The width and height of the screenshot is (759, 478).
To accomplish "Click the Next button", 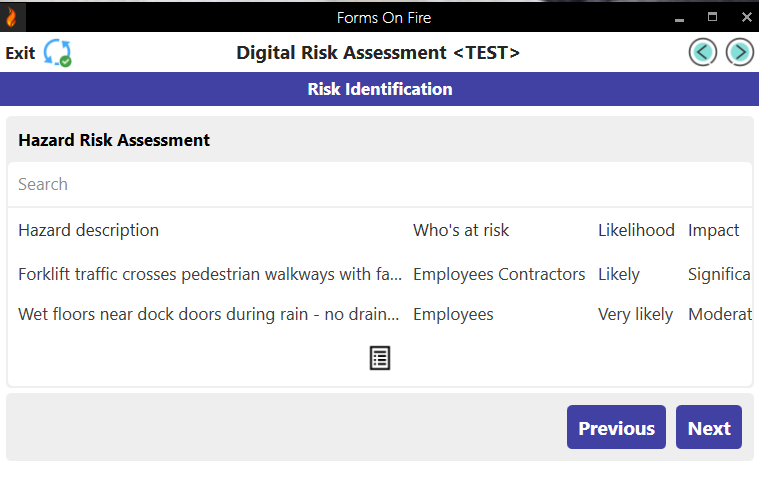I will pyautogui.click(x=709, y=427).
